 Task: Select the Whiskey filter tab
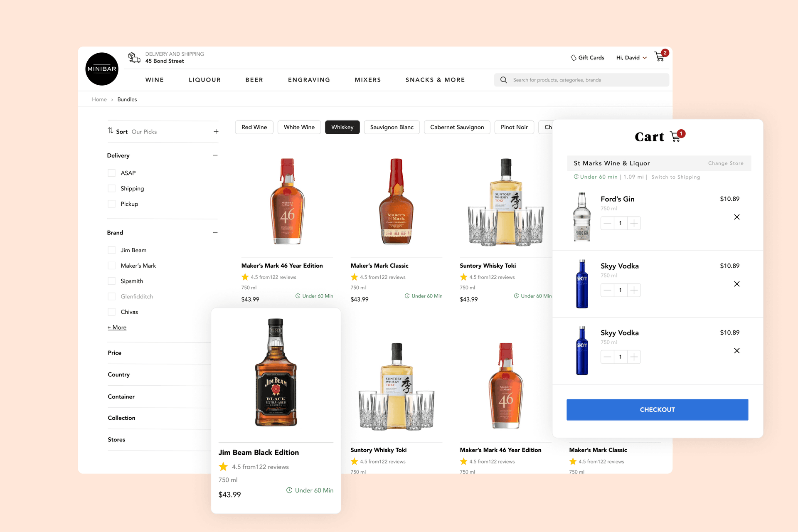(342, 127)
